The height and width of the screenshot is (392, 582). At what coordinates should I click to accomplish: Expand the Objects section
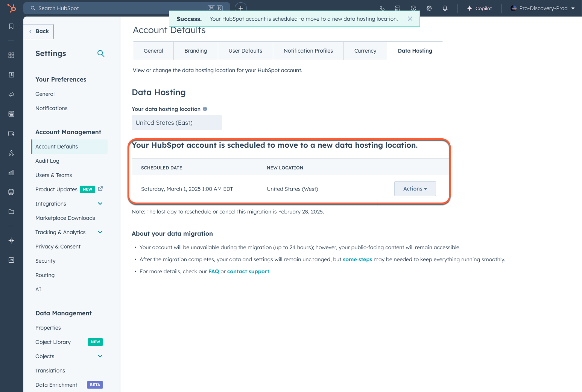tap(100, 356)
